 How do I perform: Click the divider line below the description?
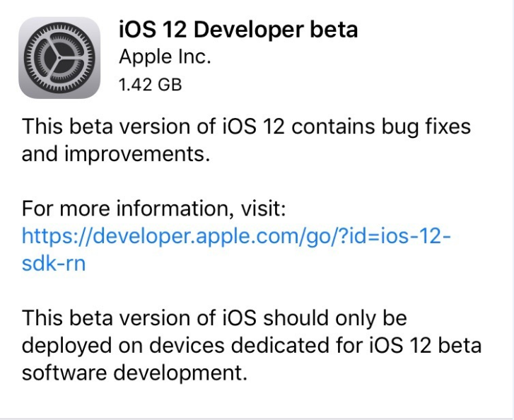point(257,419)
